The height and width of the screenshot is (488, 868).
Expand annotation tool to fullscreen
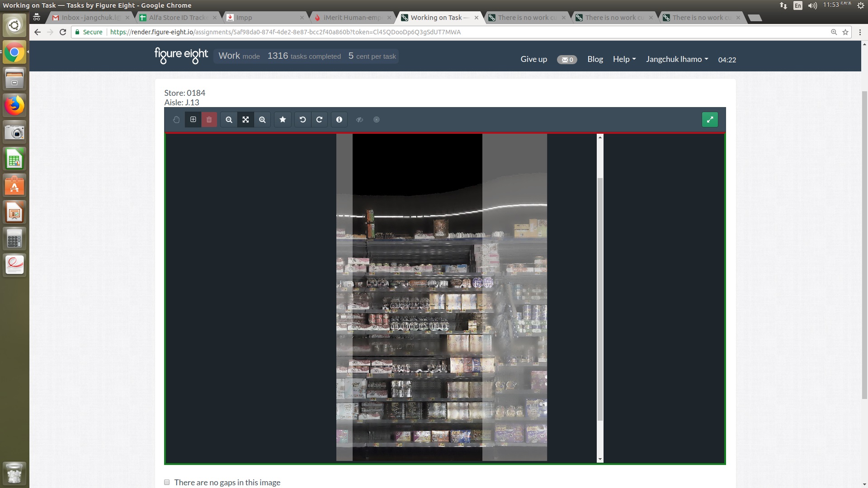click(710, 120)
